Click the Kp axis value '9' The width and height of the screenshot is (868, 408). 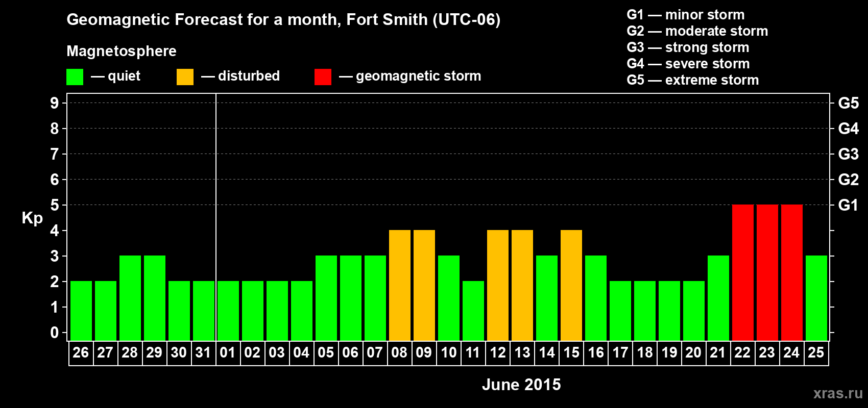point(55,103)
